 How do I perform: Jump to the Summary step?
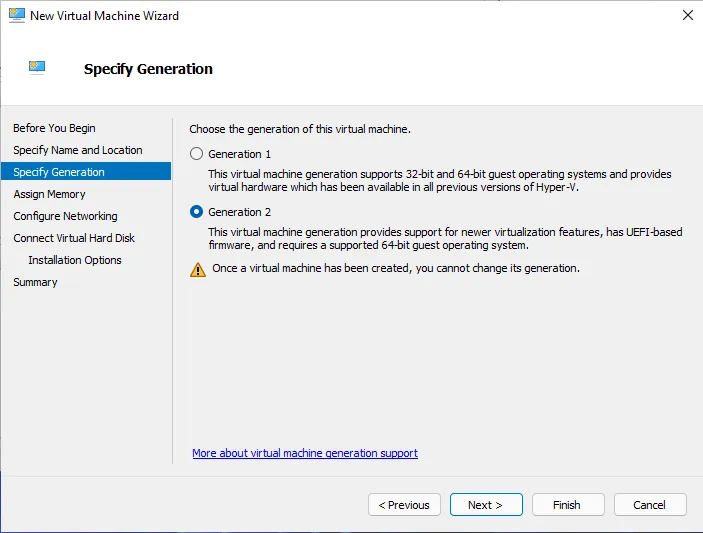tap(35, 282)
